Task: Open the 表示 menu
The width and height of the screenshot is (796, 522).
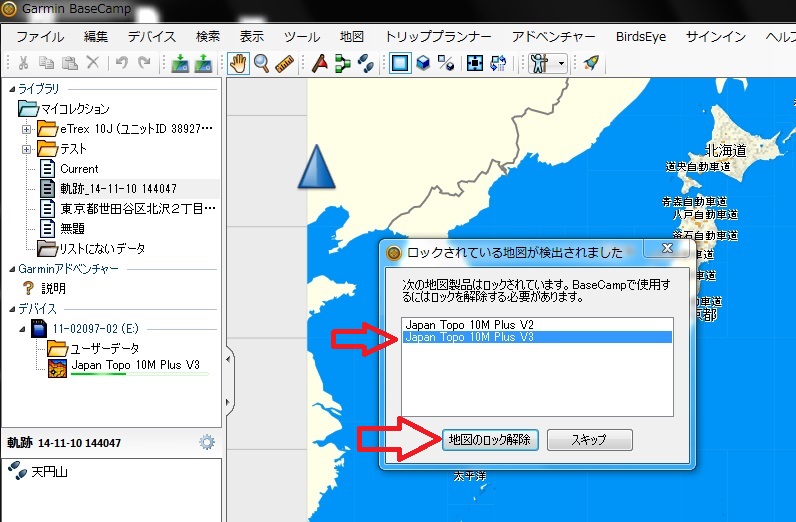Action: pyautogui.click(x=252, y=37)
